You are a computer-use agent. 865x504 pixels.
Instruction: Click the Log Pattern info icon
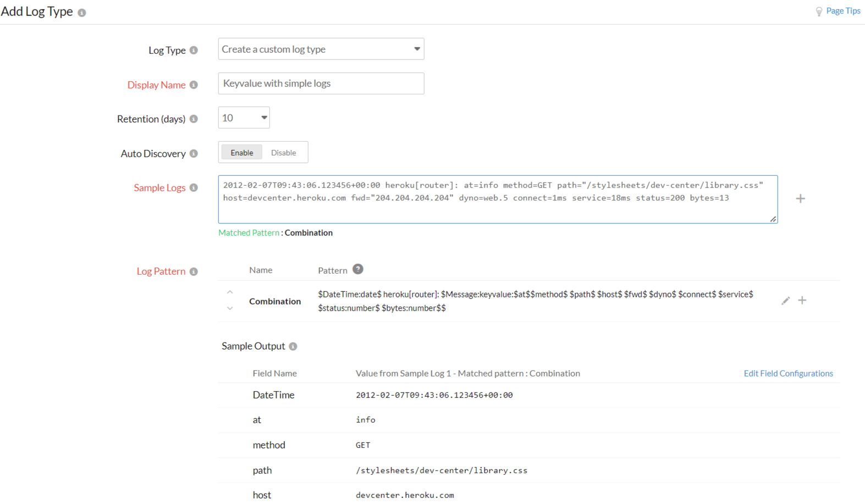[194, 272]
